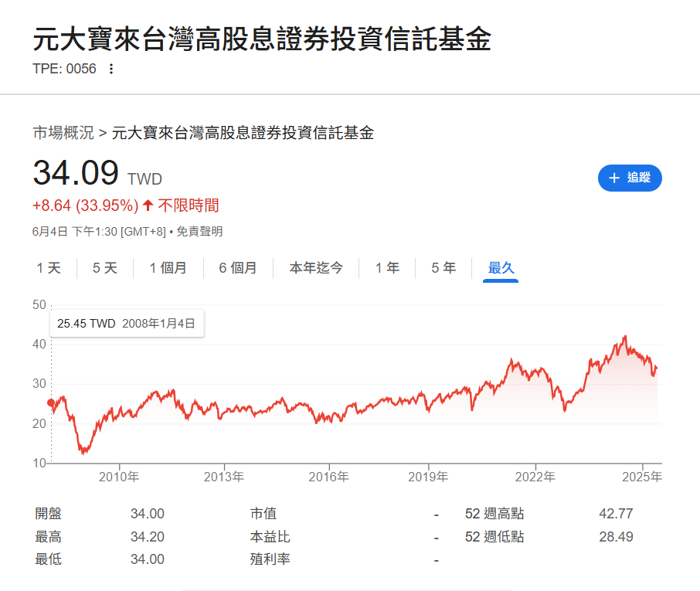Click the 2013年 axis label
Viewport: 700px width, 591px height.
click(224, 477)
